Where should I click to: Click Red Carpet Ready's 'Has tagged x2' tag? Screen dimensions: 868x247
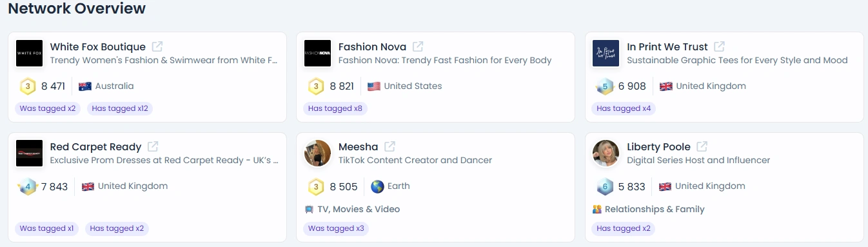[x=117, y=228]
